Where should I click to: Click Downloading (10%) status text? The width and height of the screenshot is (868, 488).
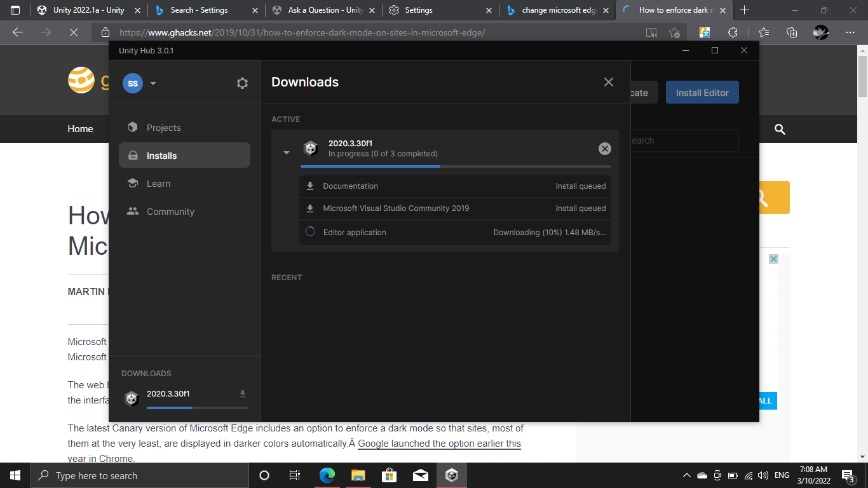pyautogui.click(x=550, y=233)
